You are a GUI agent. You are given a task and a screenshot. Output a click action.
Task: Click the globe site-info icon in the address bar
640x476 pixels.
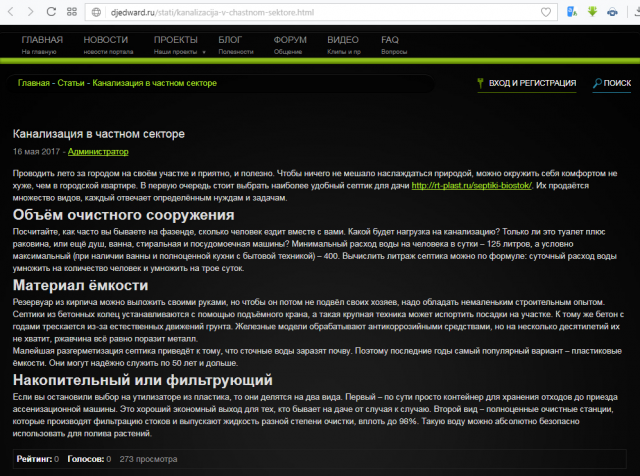coord(96,12)
